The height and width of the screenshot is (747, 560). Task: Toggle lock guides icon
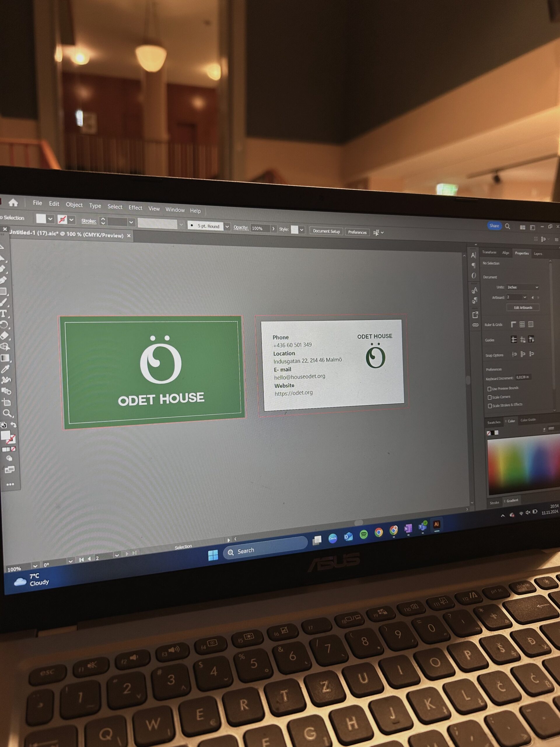pyautogui.click(x=523, y=339)
